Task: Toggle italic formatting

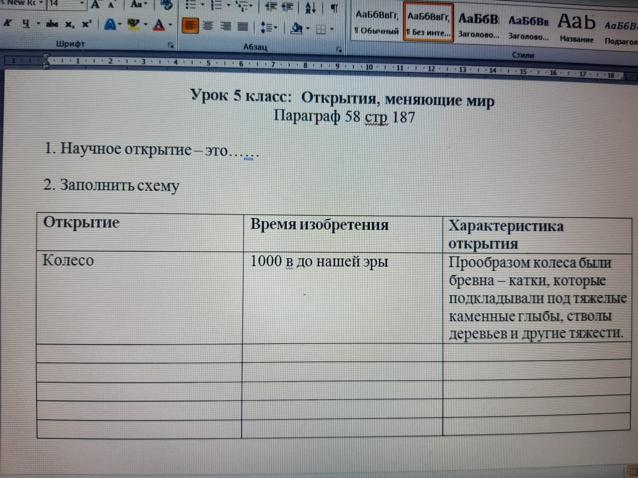Action: [x=7, y=23]
